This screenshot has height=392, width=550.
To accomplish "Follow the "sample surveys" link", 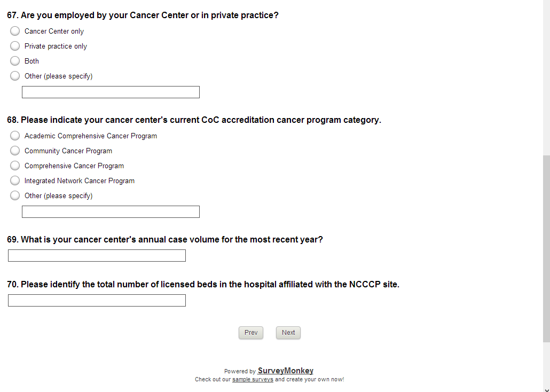I will [x=253, y=380].
